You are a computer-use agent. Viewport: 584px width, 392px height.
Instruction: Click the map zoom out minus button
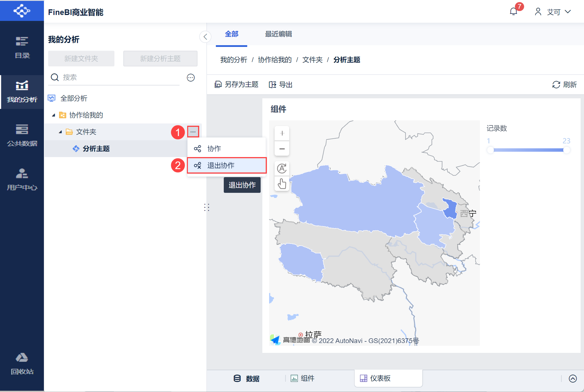click(x=282, y=149)
